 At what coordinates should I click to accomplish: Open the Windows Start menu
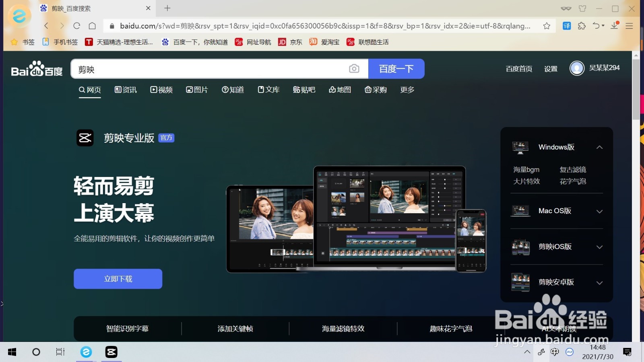pyautogui.click(x=12, y=352)
